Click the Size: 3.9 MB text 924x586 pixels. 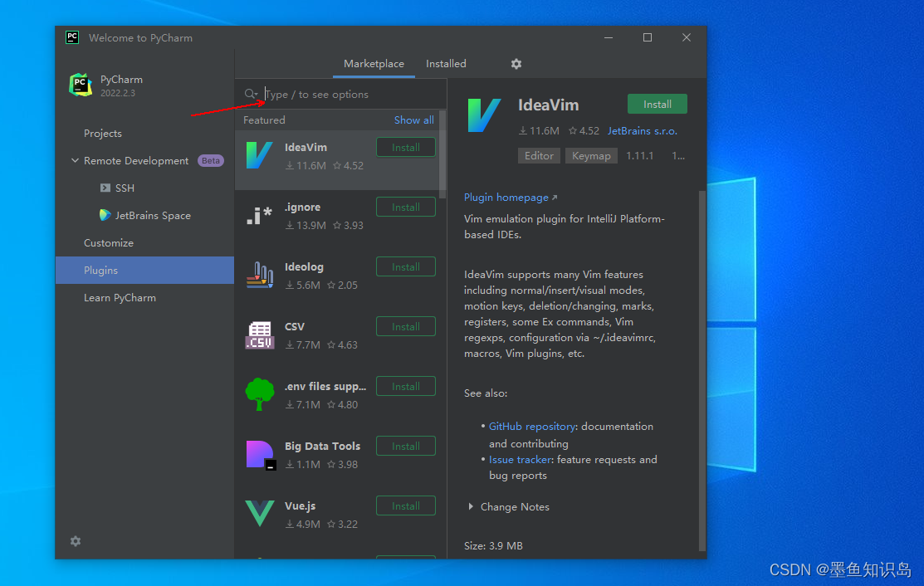[x=493, y=545]
